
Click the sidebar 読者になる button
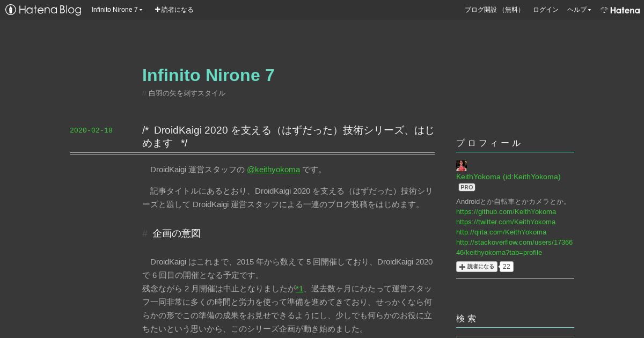coord(477,267)
